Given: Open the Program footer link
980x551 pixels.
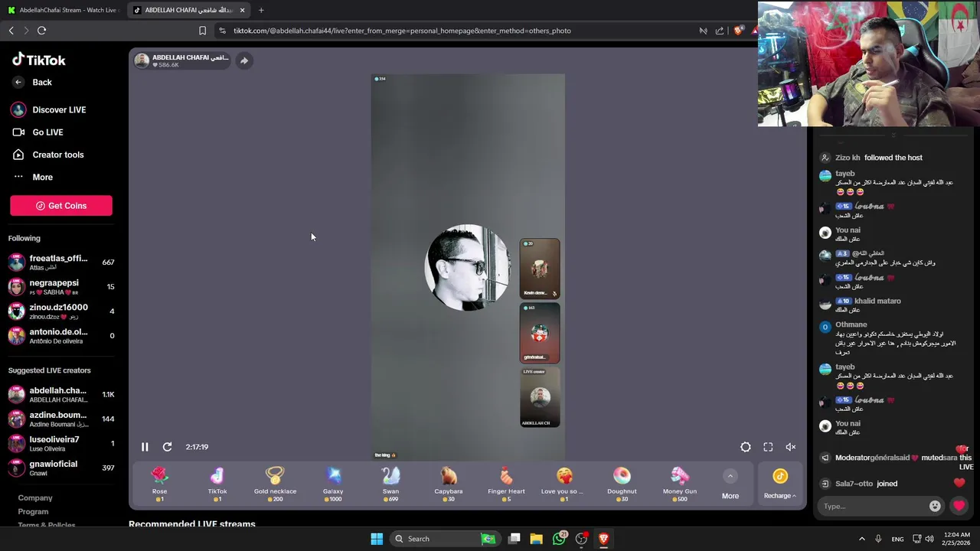Looking at the screenshot, I should pyautogui.click(x=33, y=512).
